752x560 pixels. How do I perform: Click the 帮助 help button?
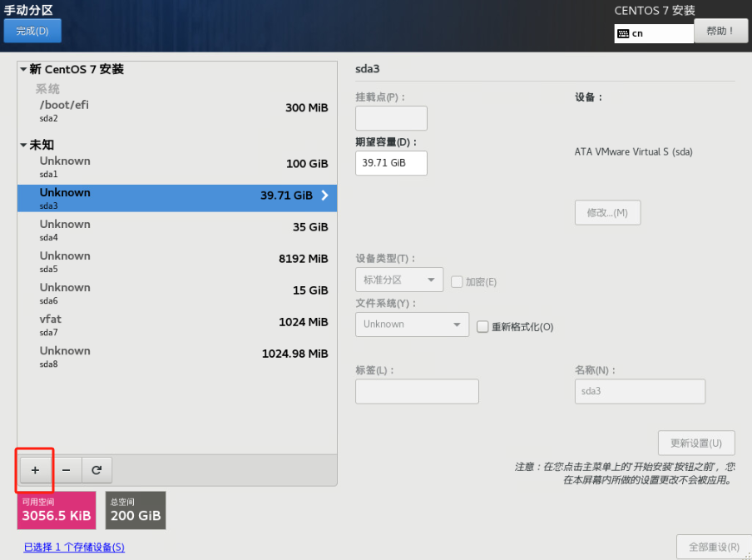point(720,31)
